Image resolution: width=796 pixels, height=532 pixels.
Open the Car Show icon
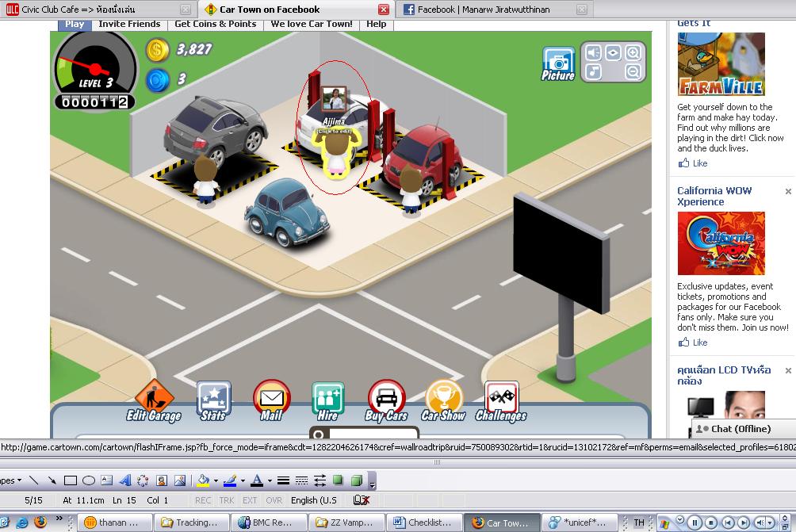(x=443, y=400)
